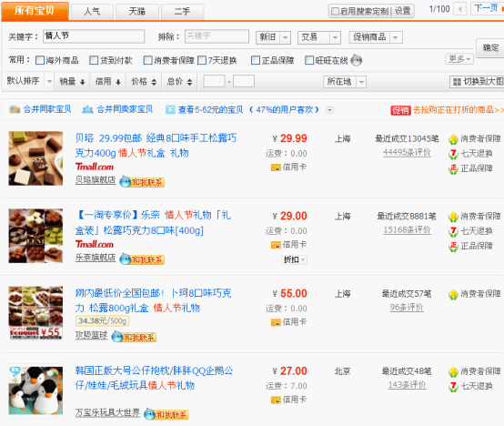Open the 15168条评价 reviews link

click(x=407, y=230)
